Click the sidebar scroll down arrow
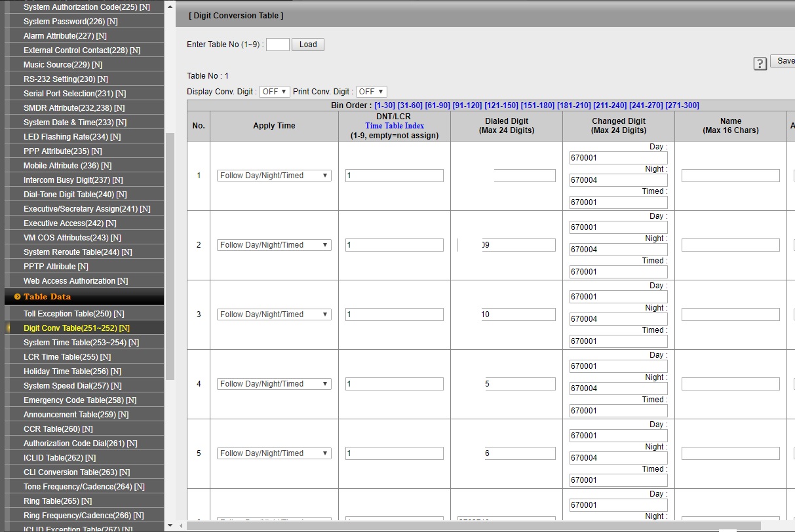The height and width of the screenshot is (532, 795). coord(170,525)
